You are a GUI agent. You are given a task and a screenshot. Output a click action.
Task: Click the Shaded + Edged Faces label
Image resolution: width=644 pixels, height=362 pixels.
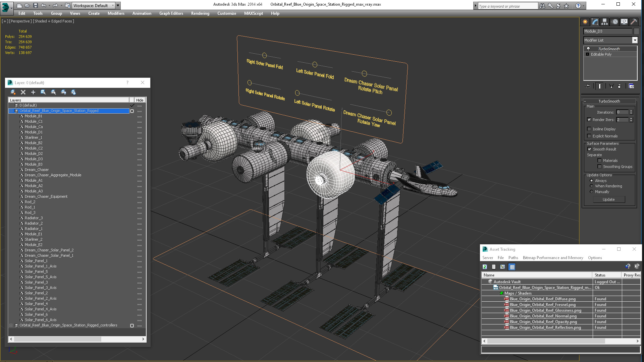pyautogui.click(x=53, y=21)
